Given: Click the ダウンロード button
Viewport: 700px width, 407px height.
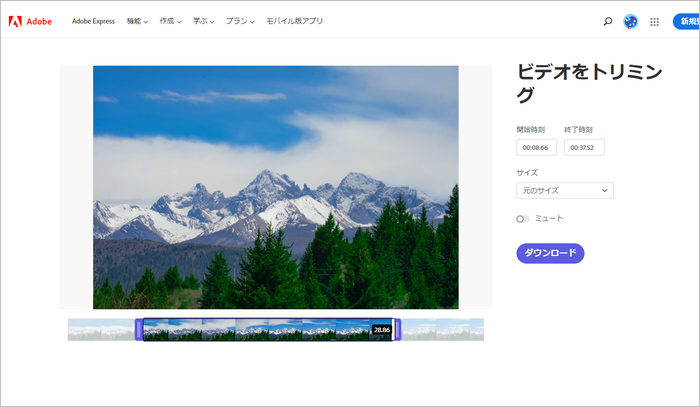Looking at the screenshot, I should [x=550, y=253].
